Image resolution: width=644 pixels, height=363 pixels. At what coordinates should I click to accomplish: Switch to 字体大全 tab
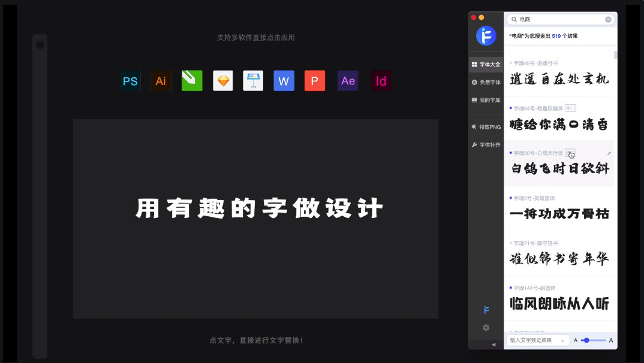(x=486, y=64)
